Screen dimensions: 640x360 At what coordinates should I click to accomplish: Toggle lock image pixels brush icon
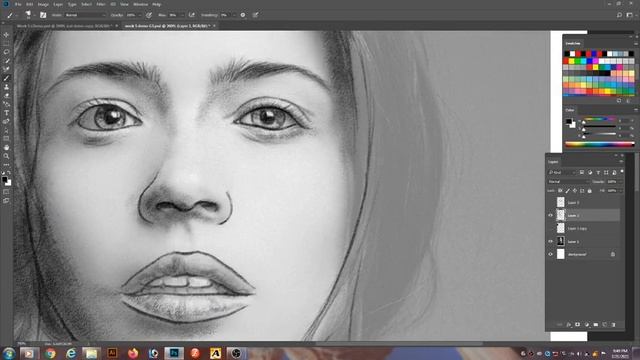point(567,191)
